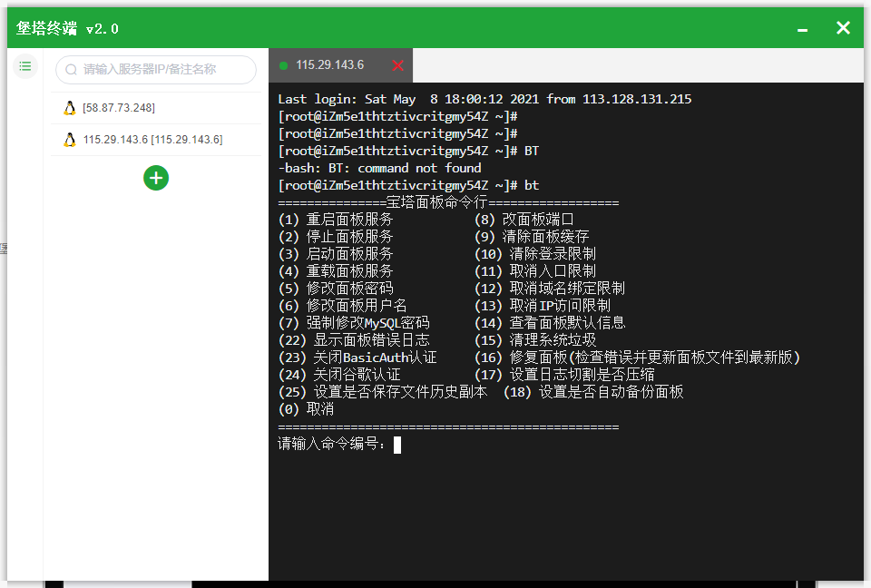This screenshot has width=871, height=588.
Task: Click the '(13) 取消IP访问限制' option text
Action: 543,306
